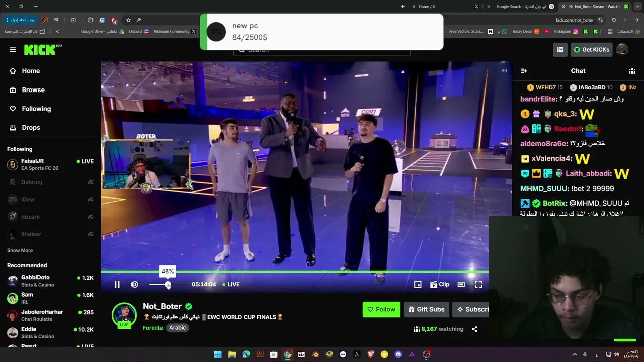The image size is (644, 362).
Task: Expand Following list with Show More
Action: pos(20,250)
